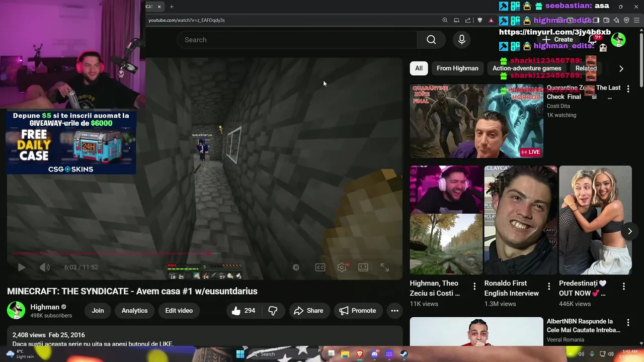Open Quarantine Zone live video thumbnail
Viewport: 644px width, 362px height.
tap(476, 121)
